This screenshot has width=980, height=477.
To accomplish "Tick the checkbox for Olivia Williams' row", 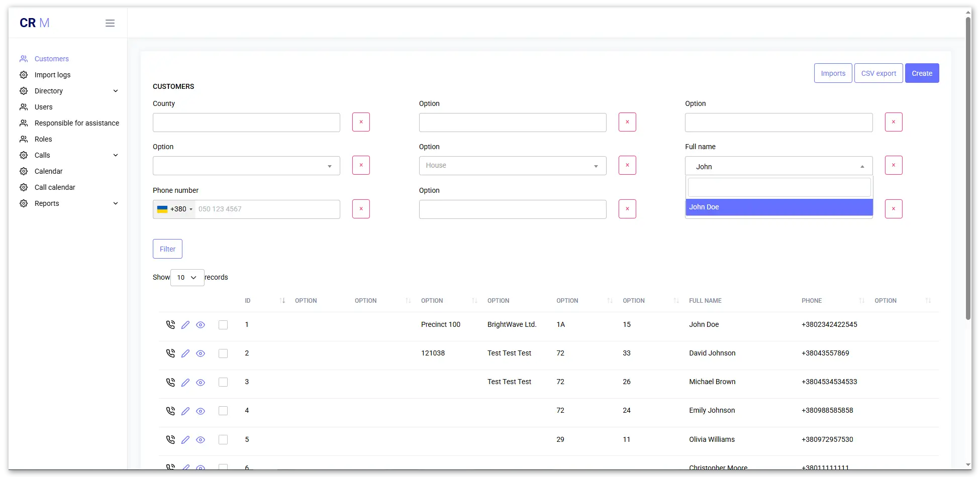I will 223,440.
